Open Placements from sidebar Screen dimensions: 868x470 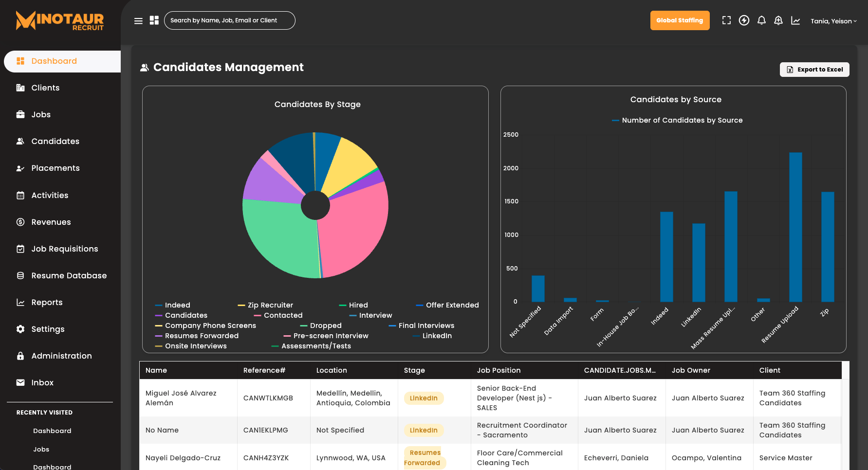(x=55, y=168)
